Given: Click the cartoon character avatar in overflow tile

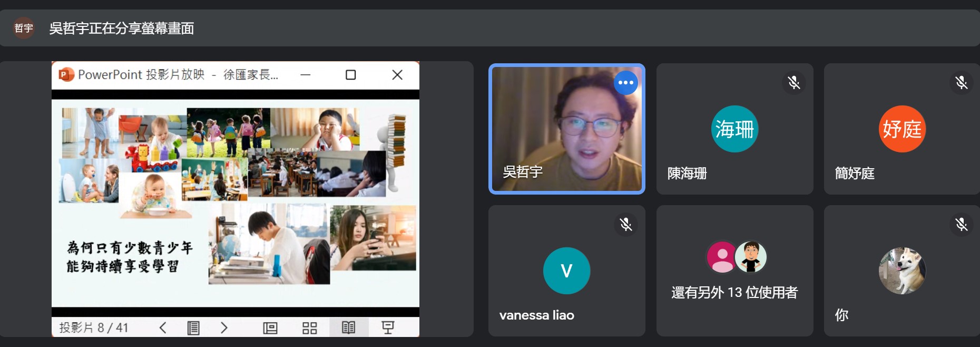Looking at the screenshot, I should coord(751,257).
